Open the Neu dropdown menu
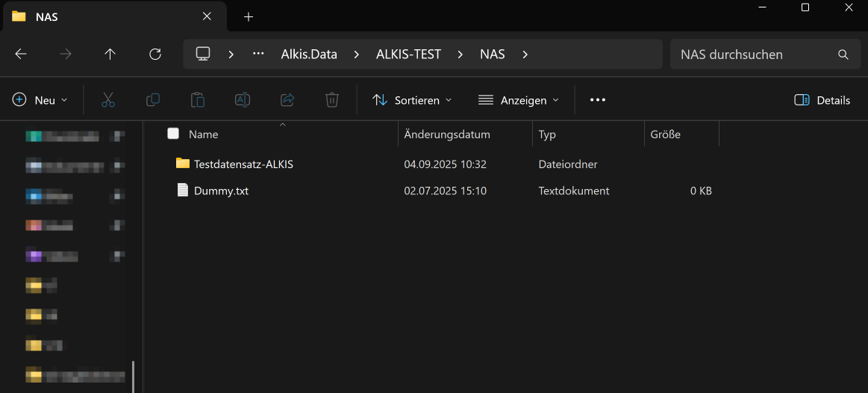This screenshot has width=868, height=393. pyautogui.click(x=40, y=100)
